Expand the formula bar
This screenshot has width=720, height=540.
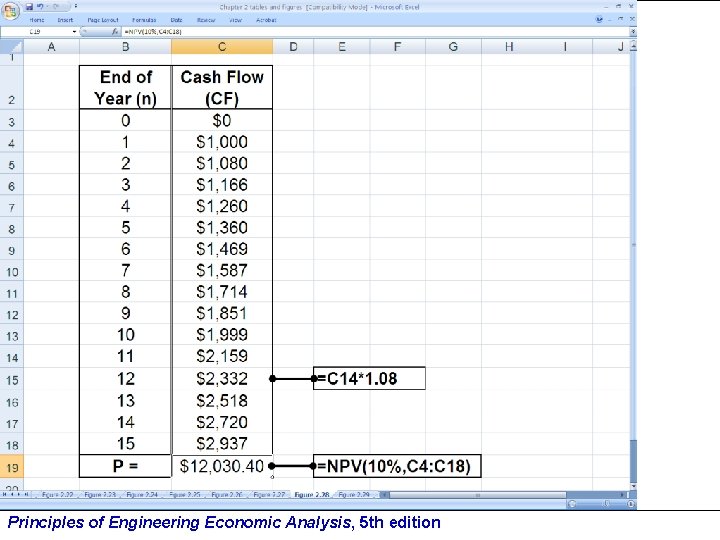(633, 32)
